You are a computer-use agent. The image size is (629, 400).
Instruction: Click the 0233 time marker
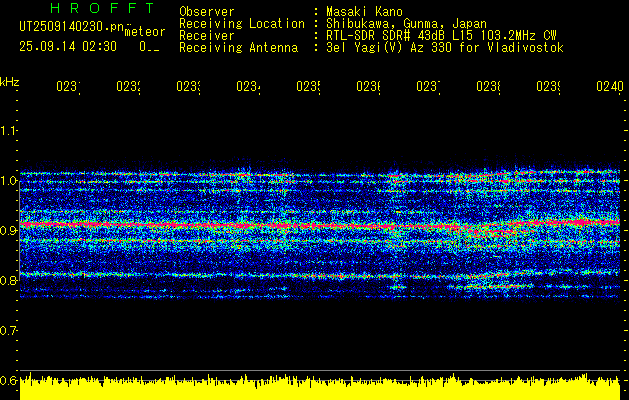188,86
